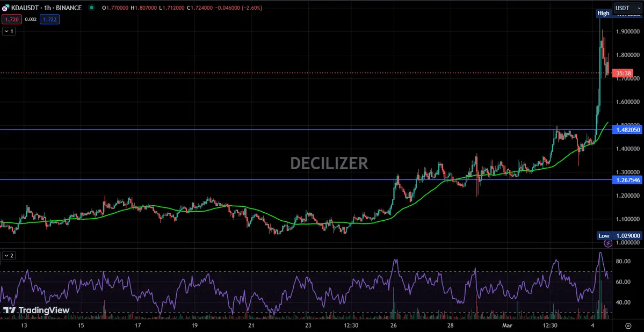
Task: Click the purple lightning bolt events icon
Action: click(x=608, y=243)
